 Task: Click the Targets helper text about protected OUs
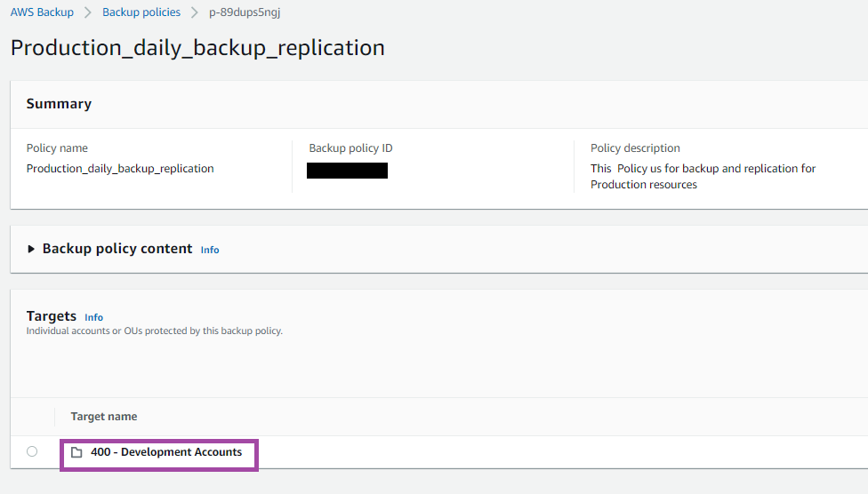tap(155, 331)
